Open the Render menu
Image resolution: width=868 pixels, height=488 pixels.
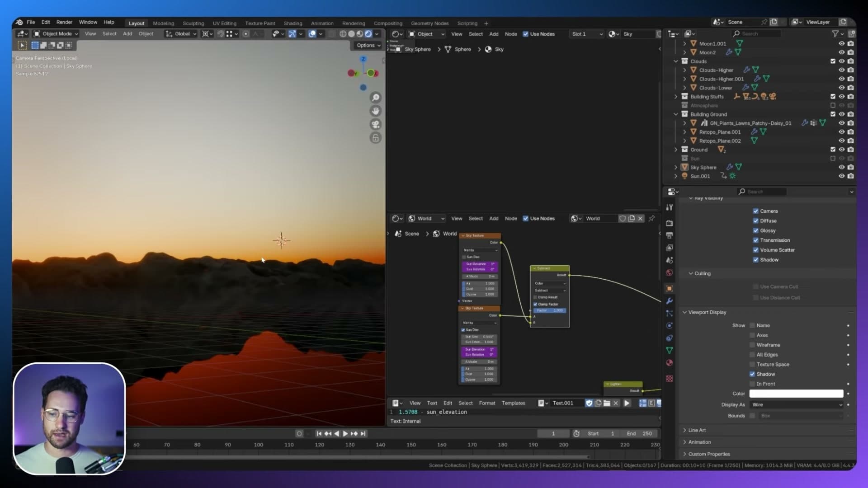64,22
